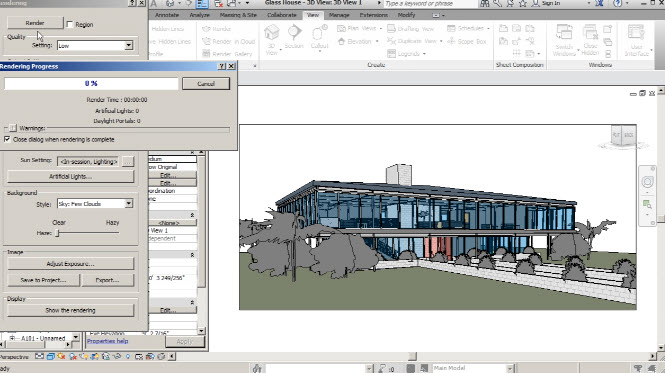The image size is (665, 373).
Task: Uncheck Close dialog when rendering is complete
Action: click(x=7, y=139)
